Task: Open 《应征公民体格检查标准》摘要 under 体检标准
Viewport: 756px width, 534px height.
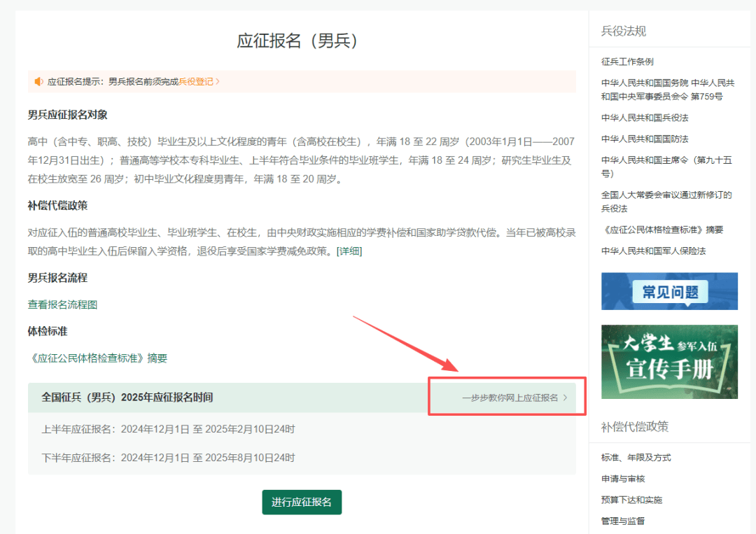Action: point(90,357)
